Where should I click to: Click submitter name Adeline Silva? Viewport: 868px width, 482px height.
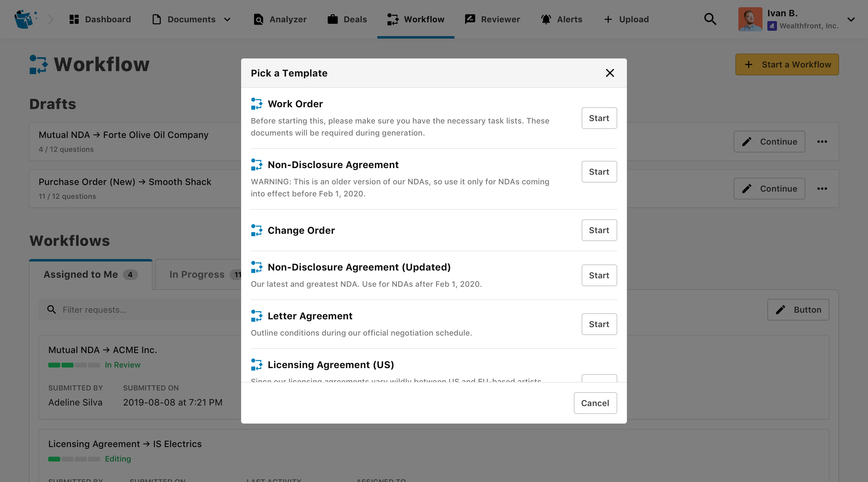pyautogui.click(x=75, y=402)
